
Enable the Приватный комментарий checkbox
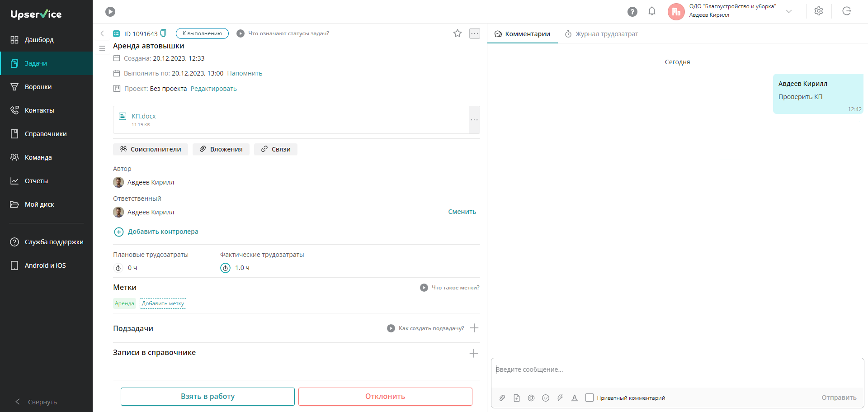(x=590, y=398)
